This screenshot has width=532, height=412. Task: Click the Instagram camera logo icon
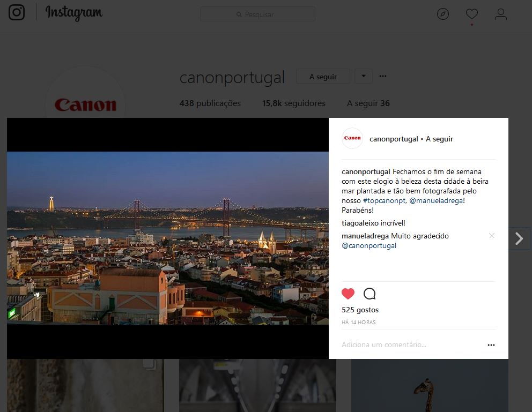[17, 12]
